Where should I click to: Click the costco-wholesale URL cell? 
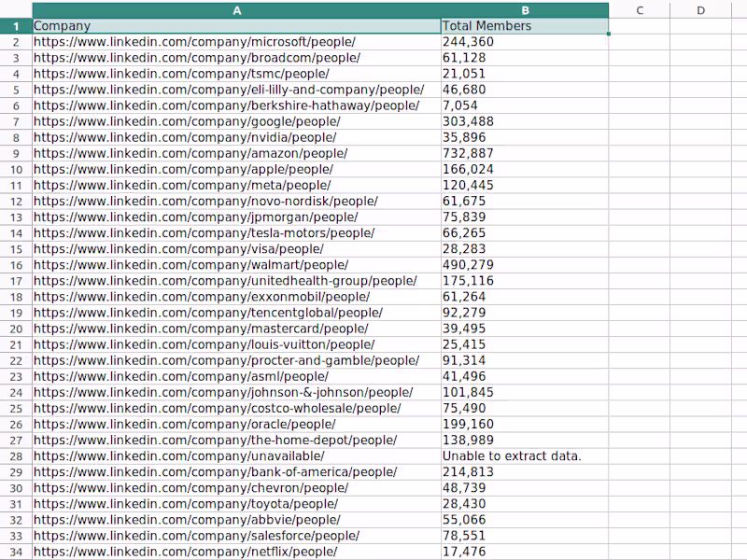point(237,409)
